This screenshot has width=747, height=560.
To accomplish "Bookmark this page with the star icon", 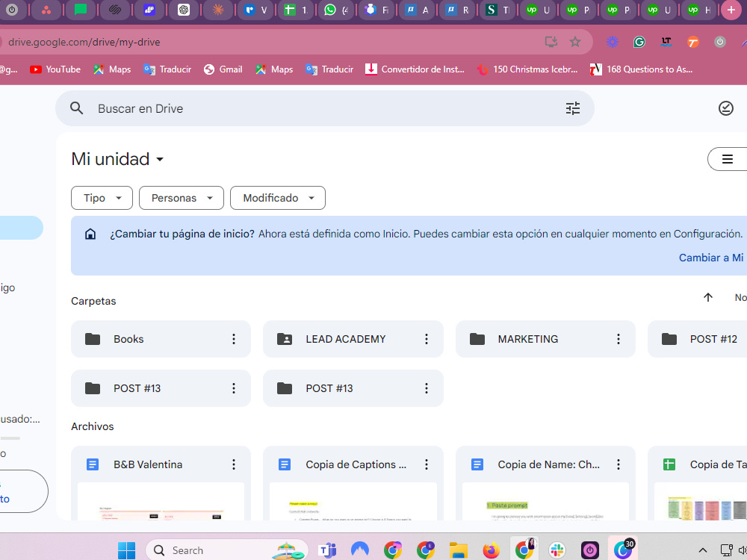I will click(575, 42).
